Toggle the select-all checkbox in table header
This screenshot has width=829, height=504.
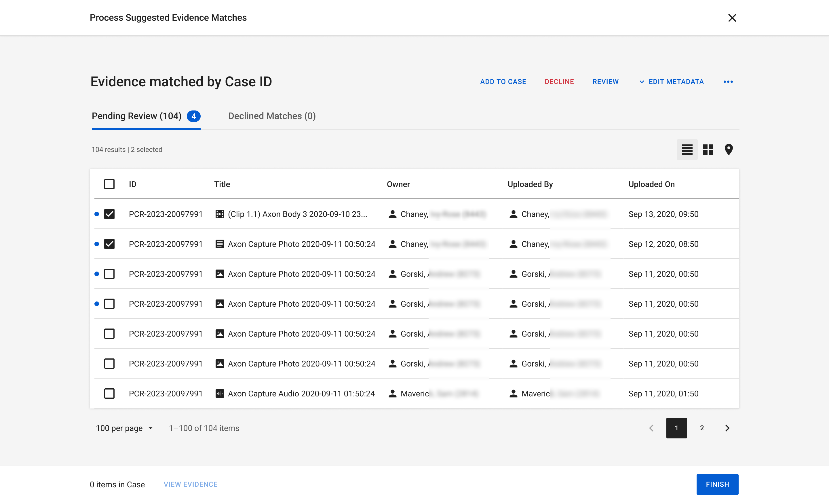tap(109, 184)
